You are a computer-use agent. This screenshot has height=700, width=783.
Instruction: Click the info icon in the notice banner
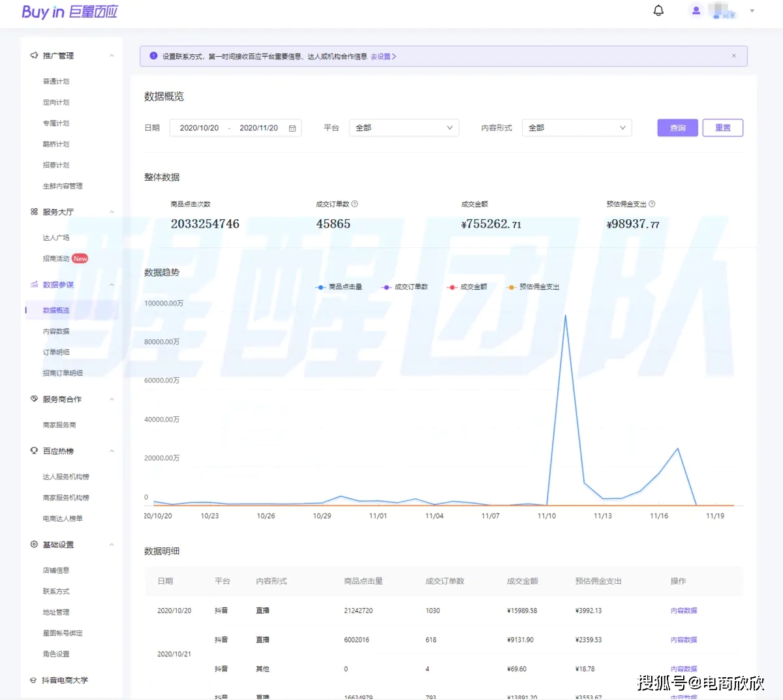(153, 56)
